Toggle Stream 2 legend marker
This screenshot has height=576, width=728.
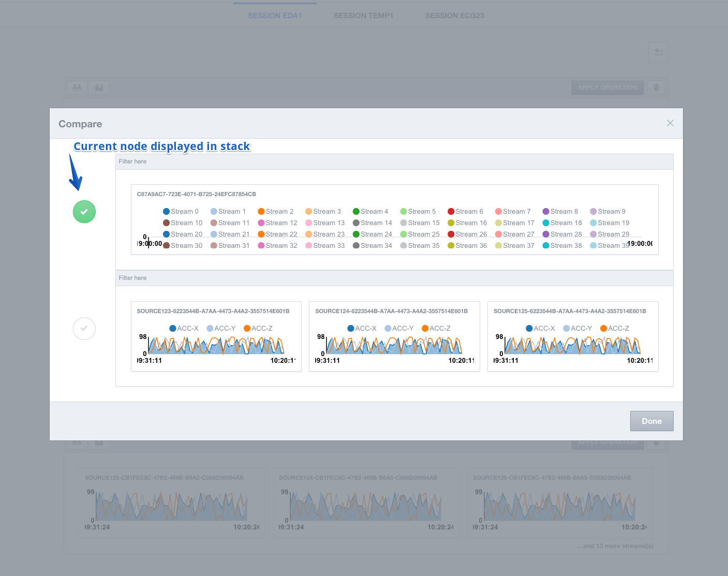261,211
